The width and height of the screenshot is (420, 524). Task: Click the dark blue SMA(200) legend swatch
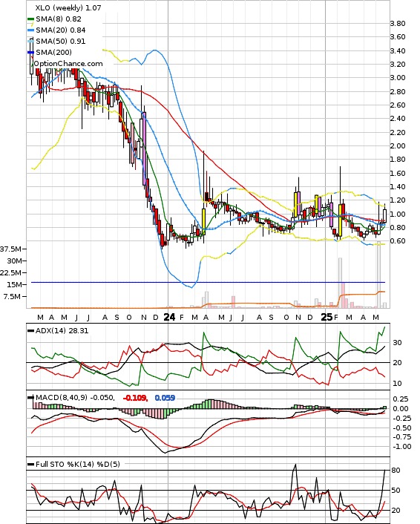pos(30,52)
